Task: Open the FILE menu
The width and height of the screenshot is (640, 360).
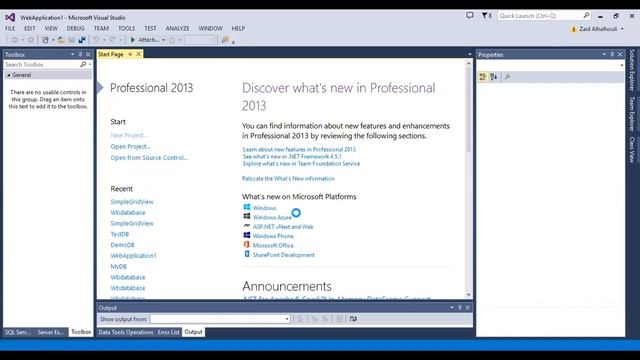Action: coord(10,29)
